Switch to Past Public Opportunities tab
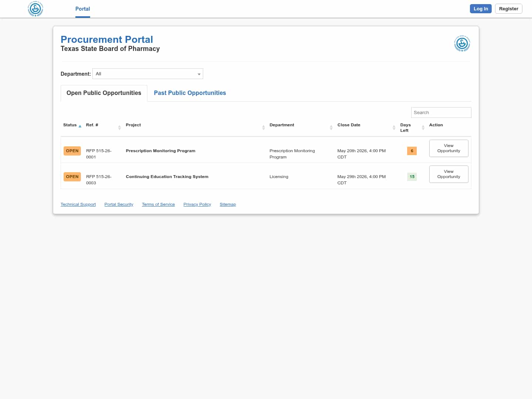 190,93
